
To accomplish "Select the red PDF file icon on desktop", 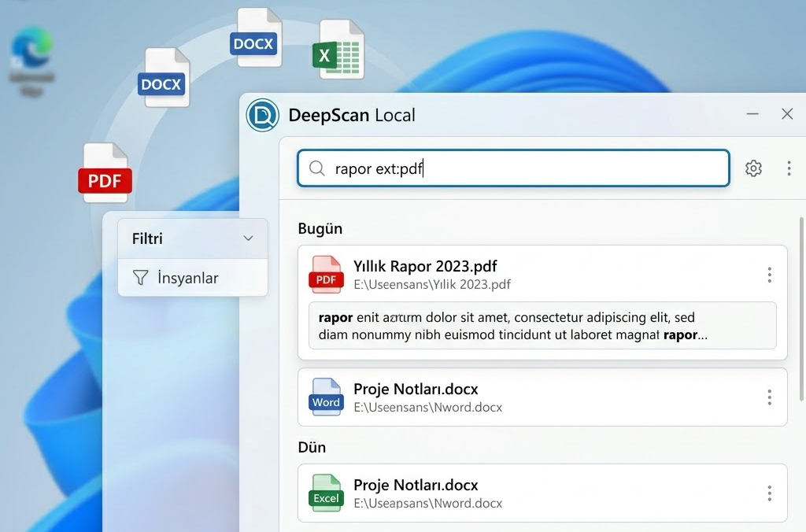I will coord(105,173).
